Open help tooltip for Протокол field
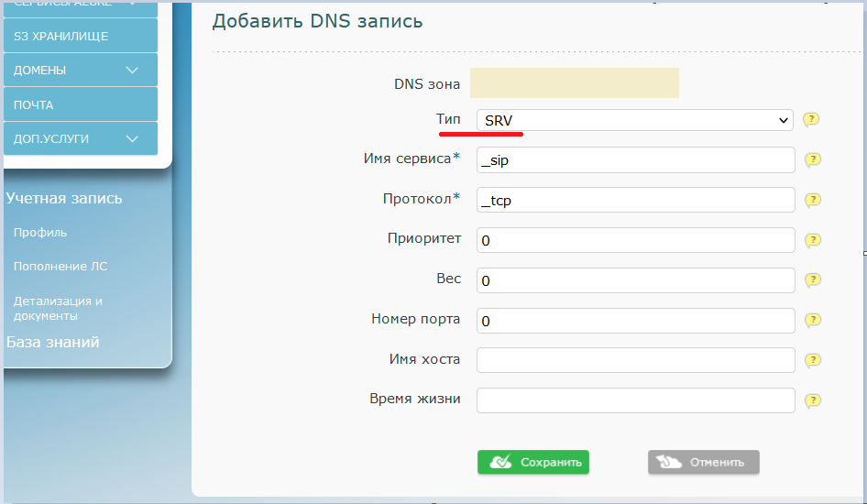 [x=812, y=201]
